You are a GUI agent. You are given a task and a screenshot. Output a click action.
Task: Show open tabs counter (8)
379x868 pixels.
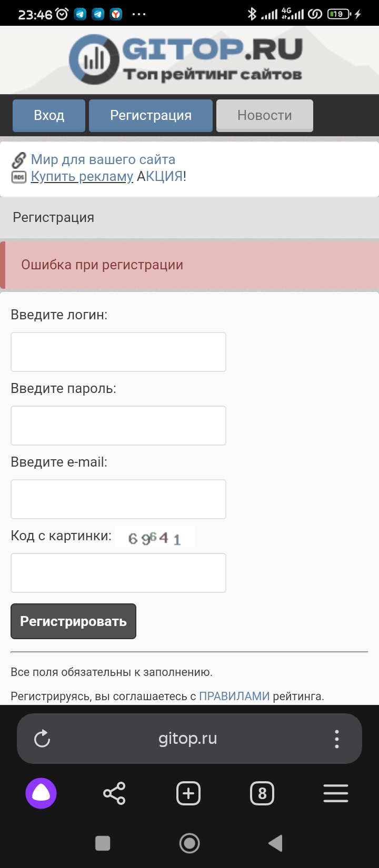click(262, 793)
